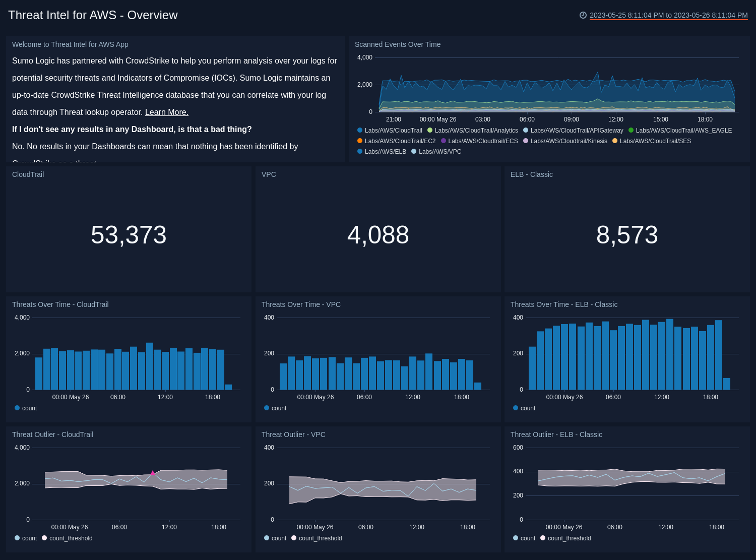The width and height of the screenshot is (756, 560).
Task: Click the clock icon beside the time range
Action: pyautogui.click(x=582, y=15)
